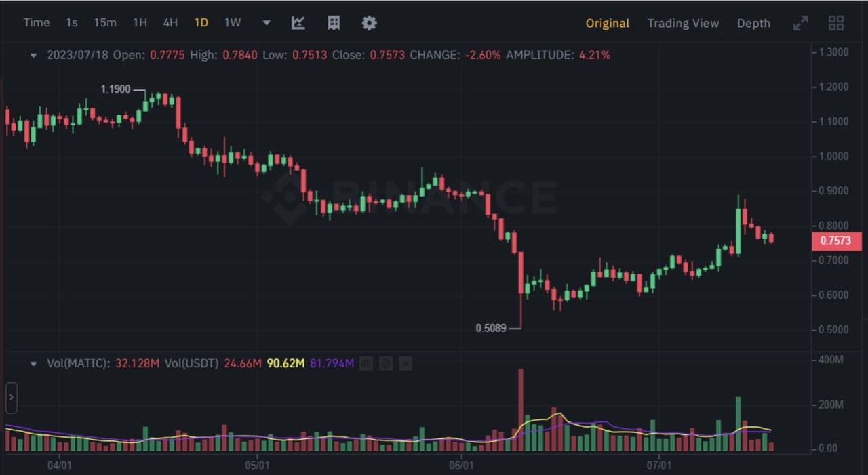868x475 pixels.
Task: Choose the 15m interval
Action: point(105,23)
